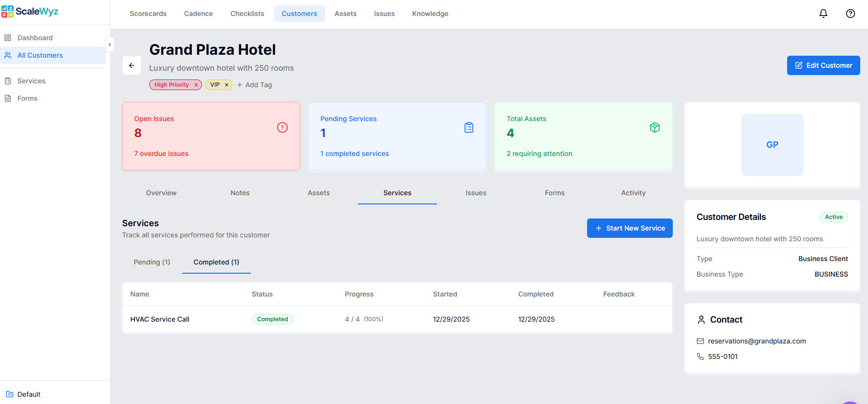Show Pending (1) services
Image resolution: width=868 pixels, height=404 pixels.
(x=152, y=262)
